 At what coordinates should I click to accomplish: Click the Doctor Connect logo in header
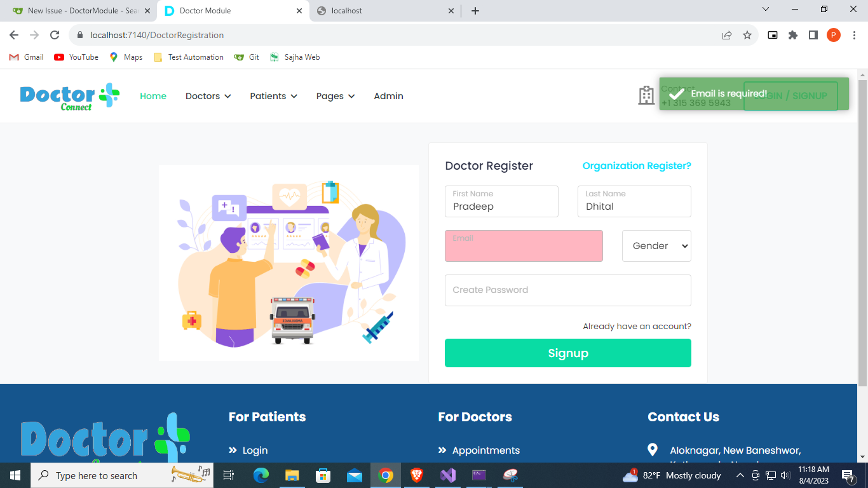pos(69,96)
